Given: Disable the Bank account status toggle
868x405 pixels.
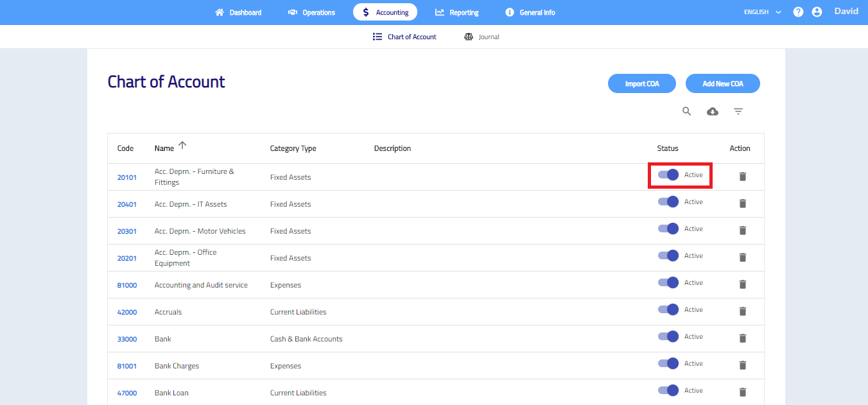Looking at the screenshot, I should point(668,336).
